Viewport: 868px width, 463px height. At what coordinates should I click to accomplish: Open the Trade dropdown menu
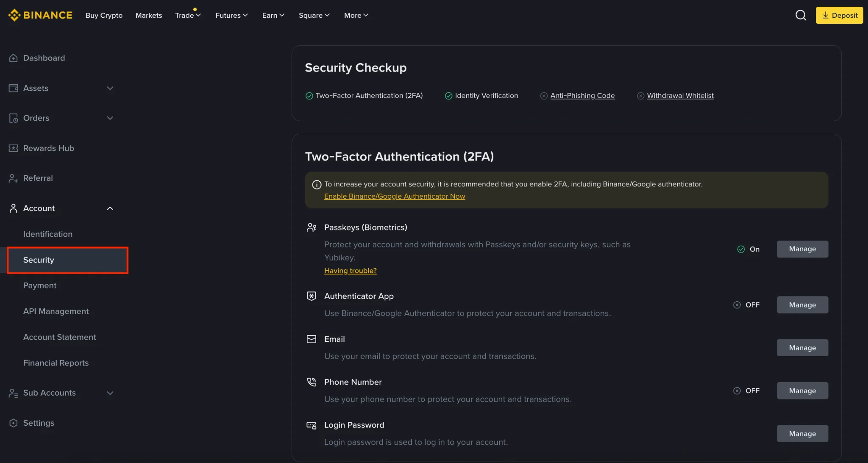pos(188,15)
